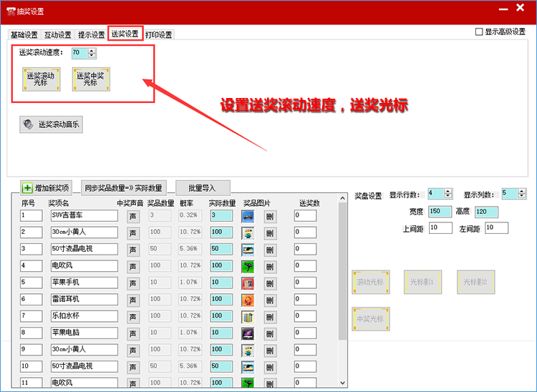537x392 pixels.
Task: Switch to the 基础设置 tab
Action: tap(24, 35)
